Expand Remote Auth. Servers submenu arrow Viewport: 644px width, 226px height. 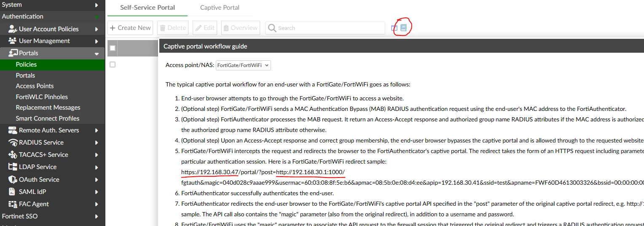click(x=97, y=131)
